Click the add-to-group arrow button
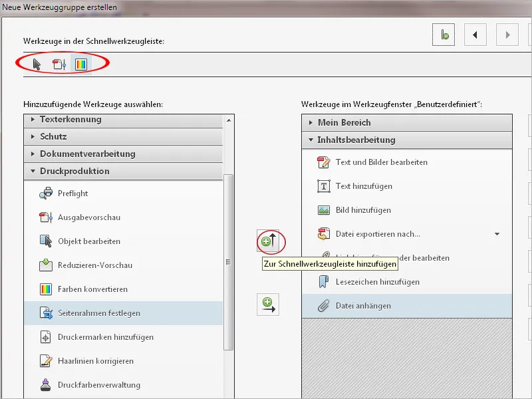 (268, 305)
